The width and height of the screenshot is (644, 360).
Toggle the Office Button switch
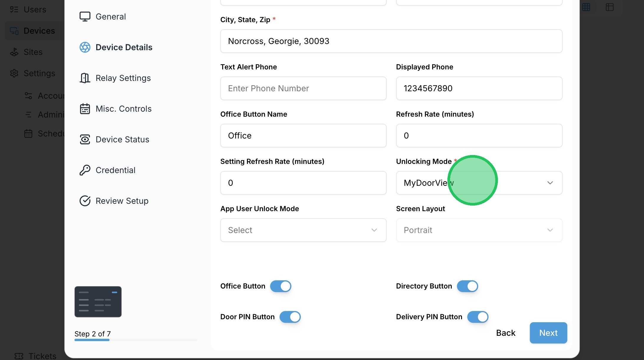pyautogui.click(x=280, y=286)
